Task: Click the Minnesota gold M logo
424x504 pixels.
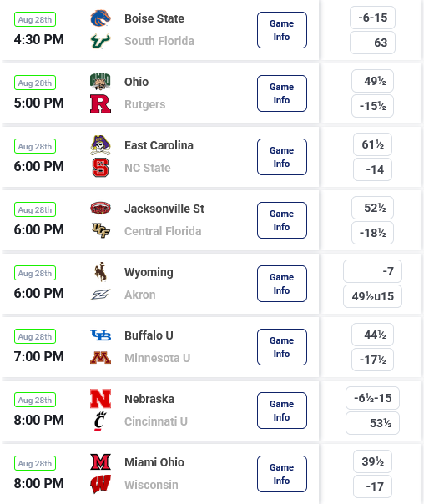Action: pos(101,358)
